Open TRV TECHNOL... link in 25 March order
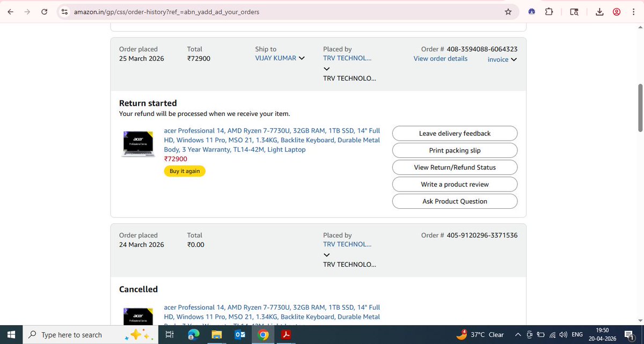This screenshot has height=344, width=644. click(x=347, y=58)
